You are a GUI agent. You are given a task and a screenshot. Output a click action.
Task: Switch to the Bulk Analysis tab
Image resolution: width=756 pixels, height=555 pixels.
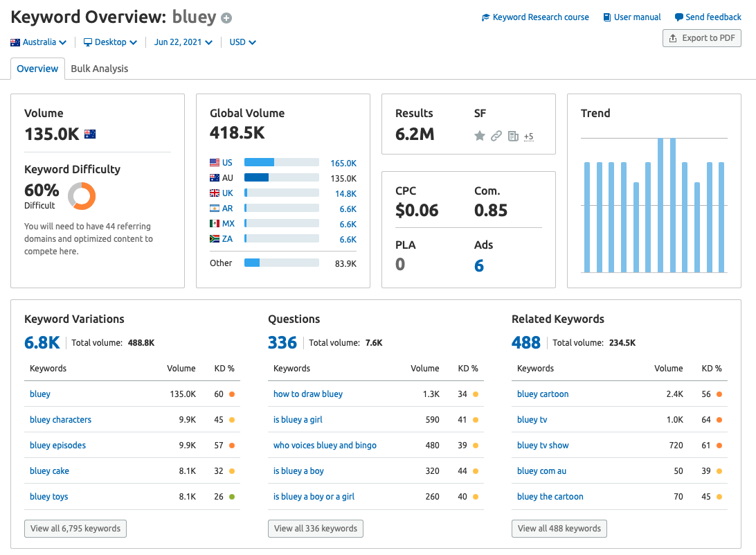coord(99,69)
